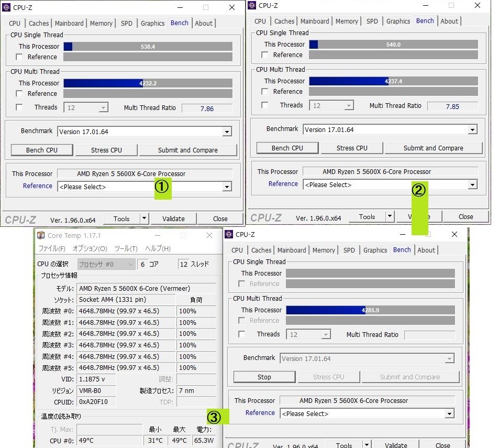This screenshot has width=499, height=448.
Task: Click CPUID value 0xA20F10 in Core Temp
Action: (x=96, y=402)
